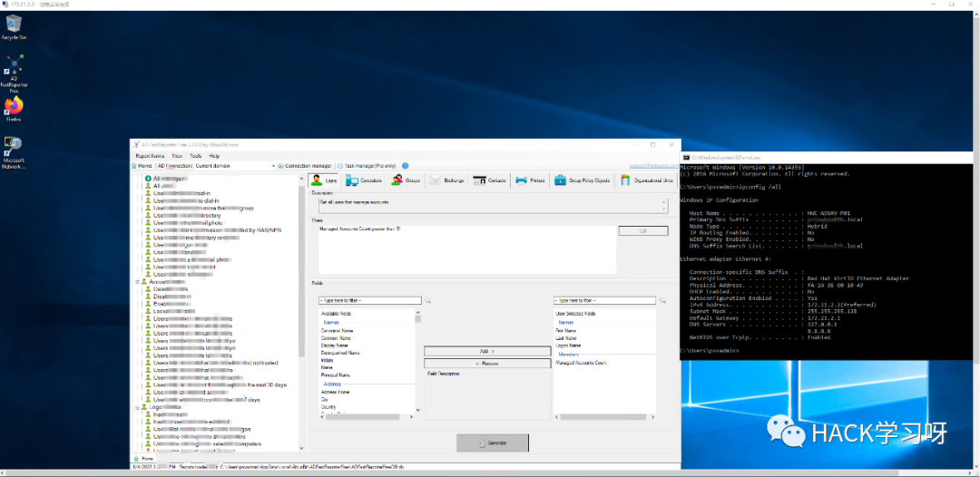Open the Recycle Bin desktop icon
Viewport: 980px width, 477px height.
coord(14,27)
